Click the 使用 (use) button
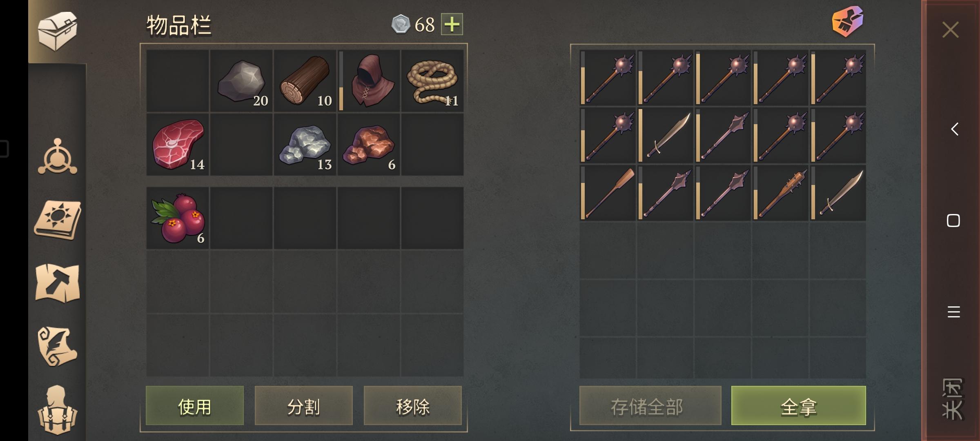Viewport: 980px width, 441px height. 195,406
